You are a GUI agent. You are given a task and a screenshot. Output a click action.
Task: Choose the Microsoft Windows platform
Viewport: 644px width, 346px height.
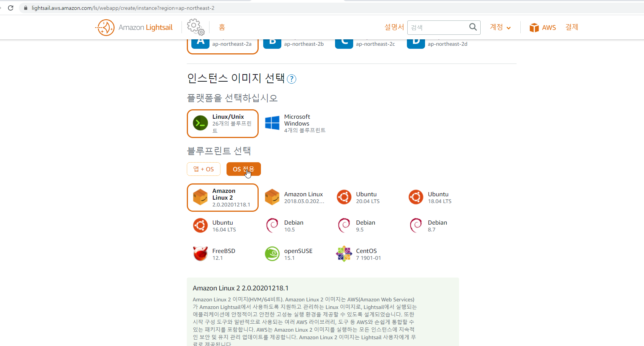[x=295, y=124]
